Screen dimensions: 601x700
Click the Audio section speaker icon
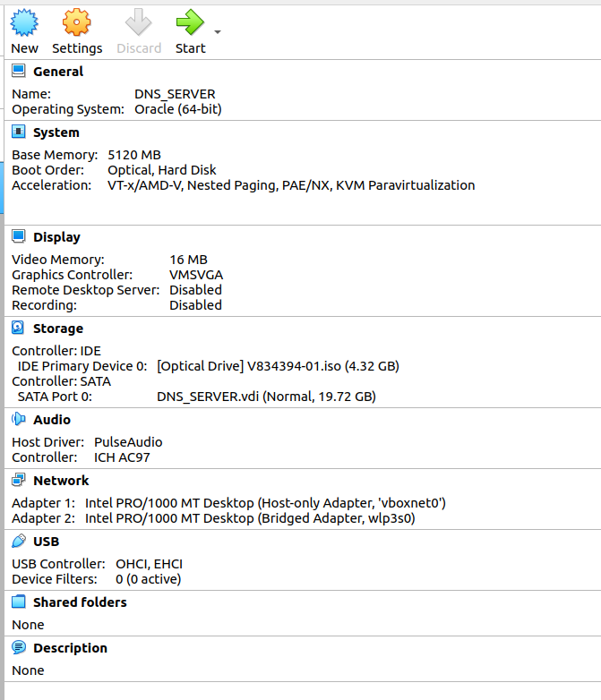[x=18, y=419]
